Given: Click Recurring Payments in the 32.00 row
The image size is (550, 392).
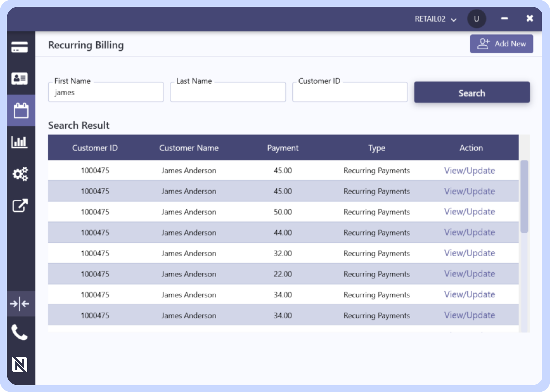Looking at the screenshot, I should coord(377,253).
